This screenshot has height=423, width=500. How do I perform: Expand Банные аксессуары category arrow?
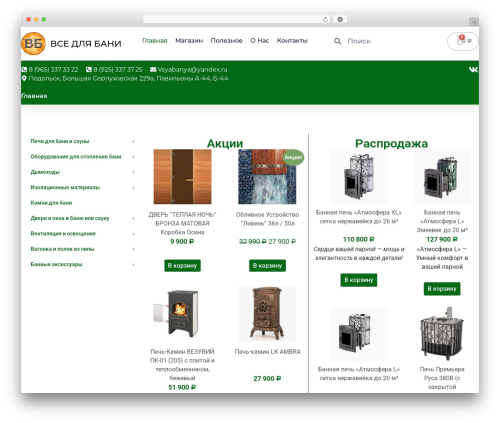[133, 265]
